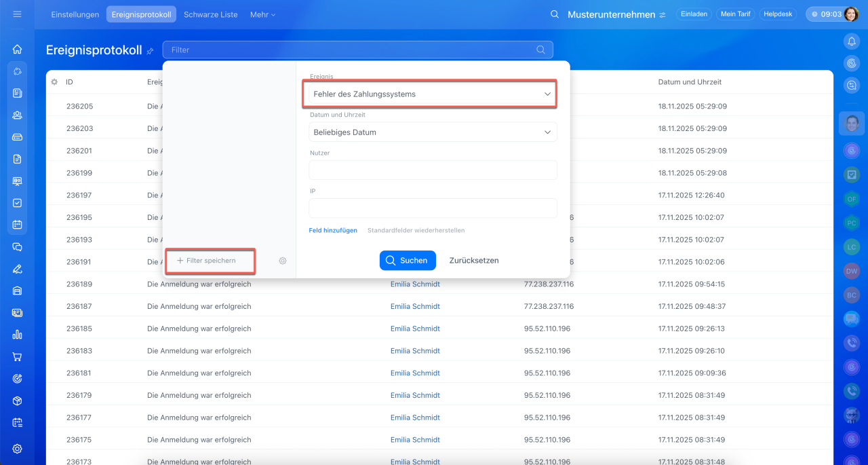This screenshot has width=868, height=465.
Task: Expand the Ereignis dropdown
Action: [432, 94]
